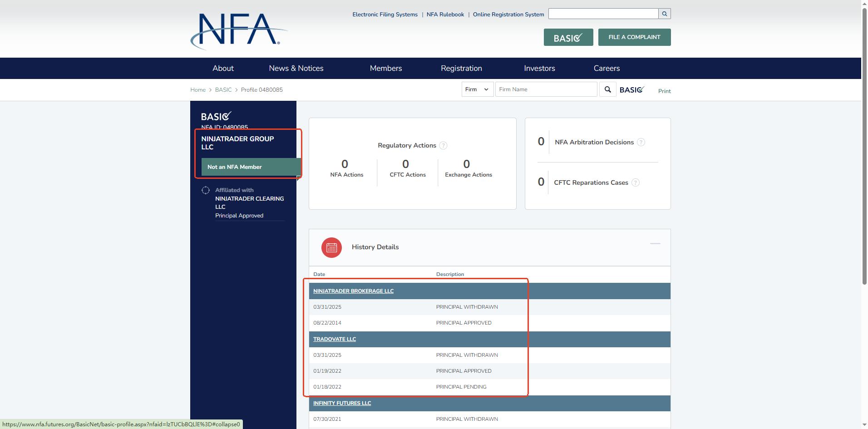This screenshot has height=429, width=868.
Task: Open the Firm search type dropdown
Action: point(477,89)
